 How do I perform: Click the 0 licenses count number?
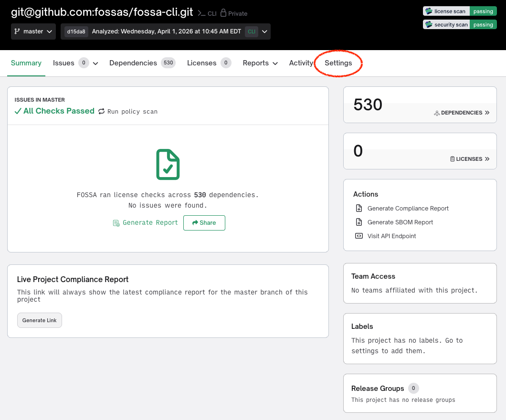(358, 151)
